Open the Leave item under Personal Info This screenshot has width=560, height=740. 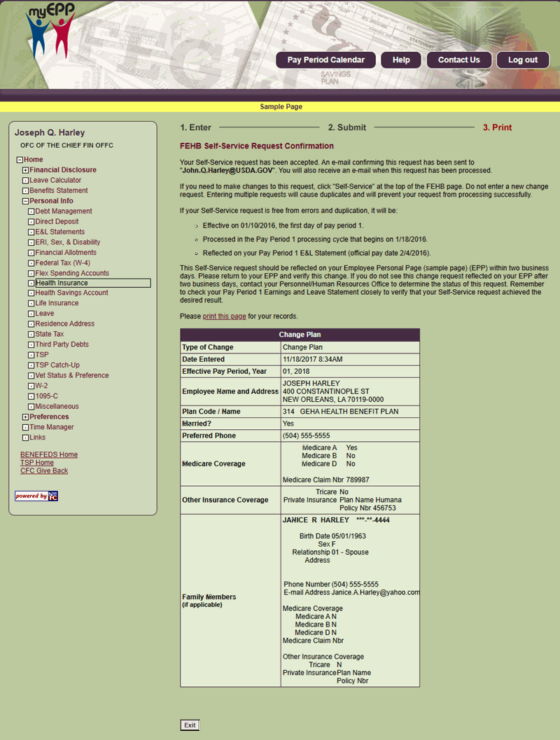coord(45,314)
